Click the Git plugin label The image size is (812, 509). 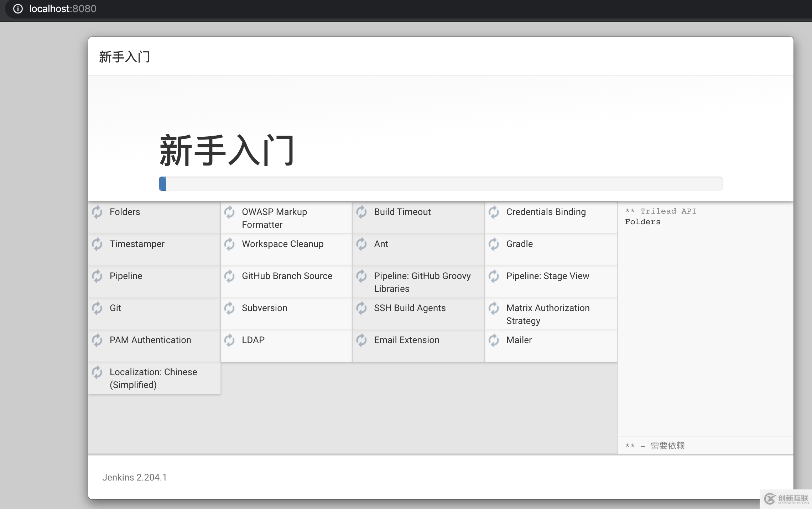point(115,308)
